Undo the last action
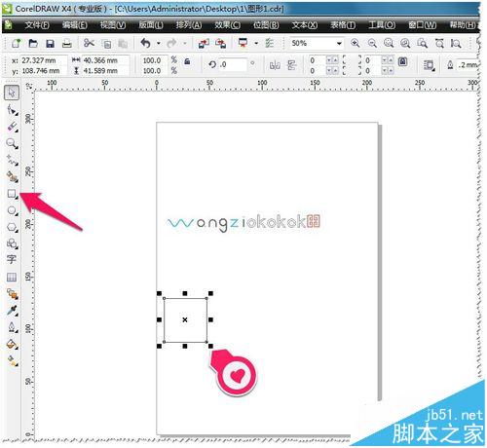Image resolution: width=487 pixels, height=448 pixels. click(x=146, y=43)
